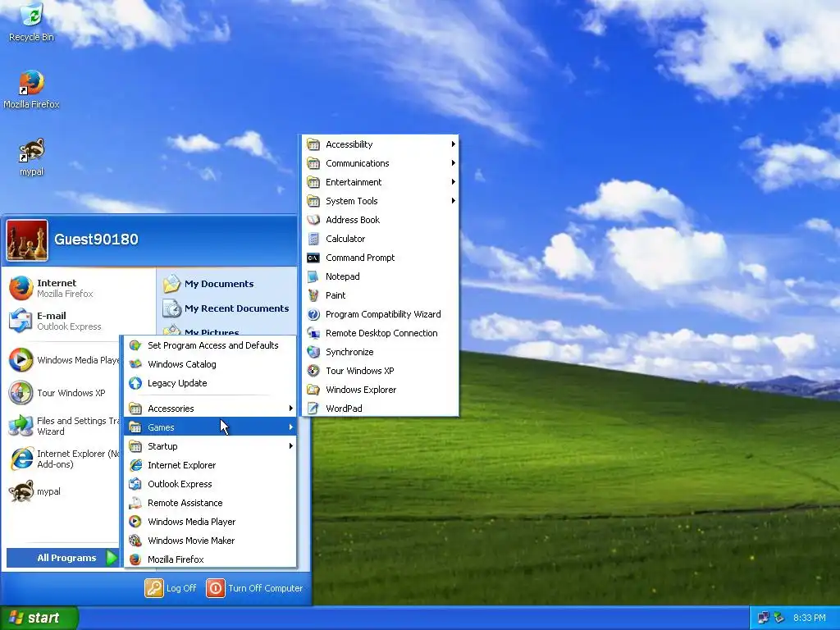The height and width of the screenshot is (630, 840).
Task: Click the Guest90180 chess user picture
Action: click(27, 240)
